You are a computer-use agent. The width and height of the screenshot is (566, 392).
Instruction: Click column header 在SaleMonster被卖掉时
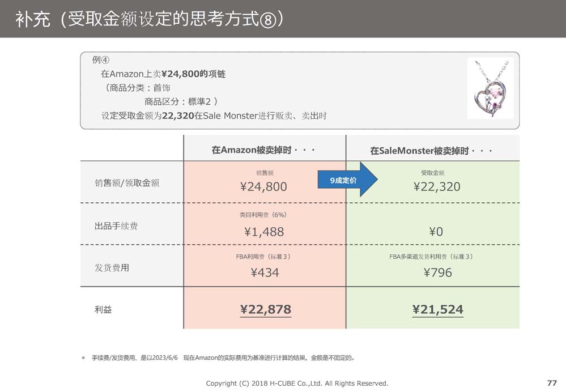click(x=432, y=151)
